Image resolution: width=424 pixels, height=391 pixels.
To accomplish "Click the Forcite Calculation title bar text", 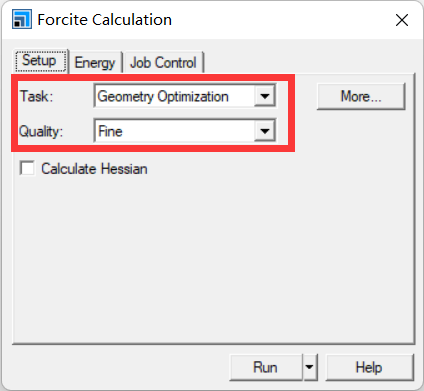I will 105,20.
